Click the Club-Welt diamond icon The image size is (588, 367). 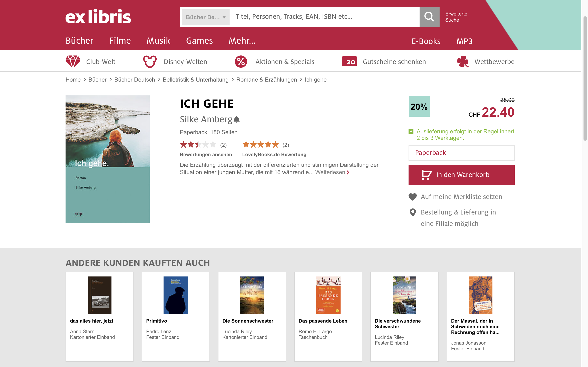(73, 61)
